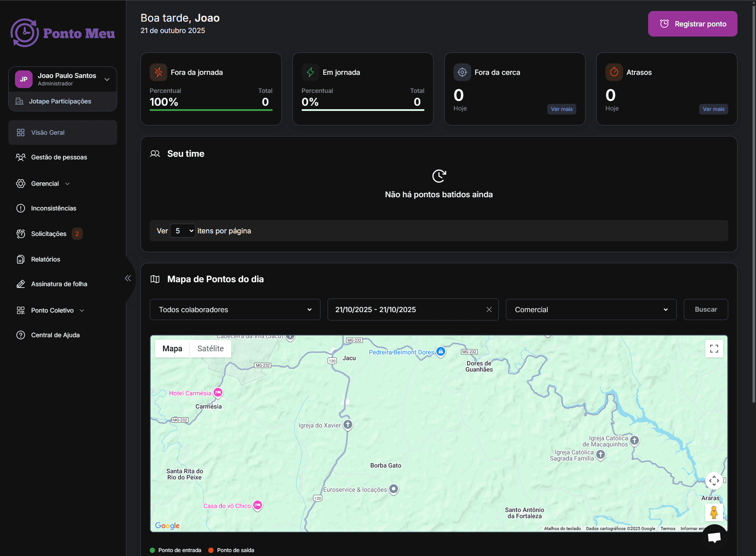Change items per page from the 5 dropdown

(x=182, y=231)
